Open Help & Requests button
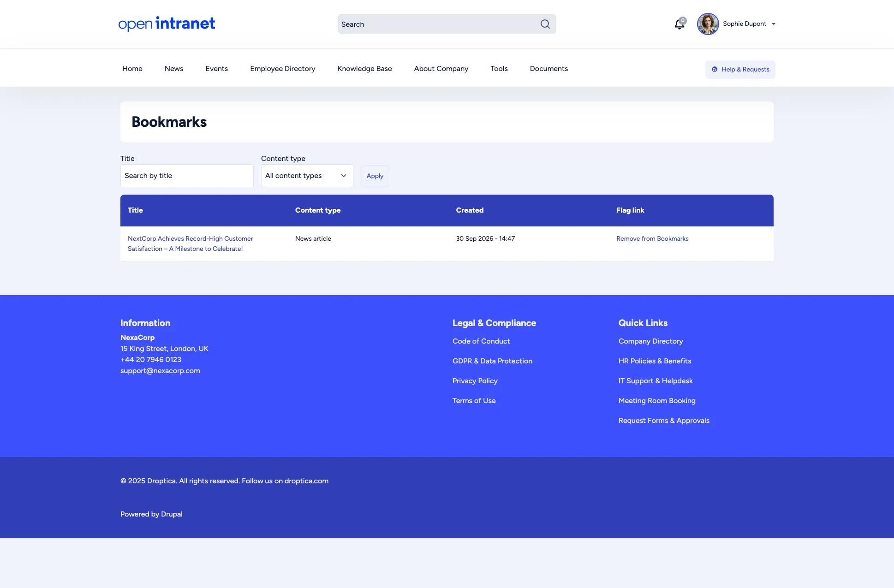894x588 pixels. (740, 70)
